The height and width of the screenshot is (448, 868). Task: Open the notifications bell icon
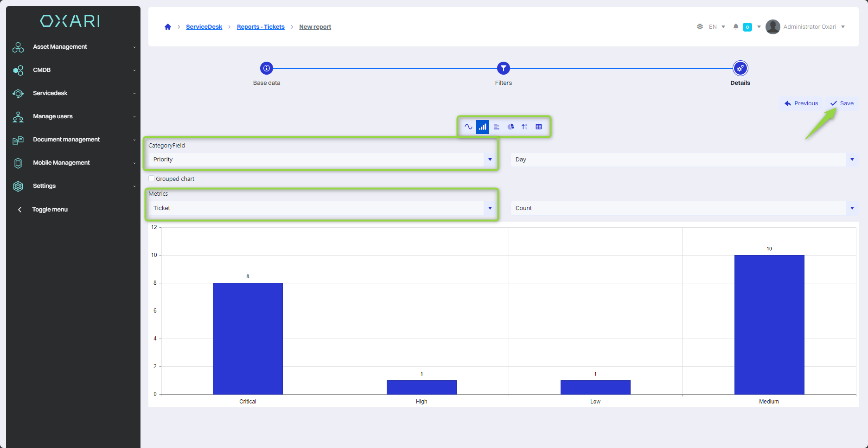tap(735, 27)
